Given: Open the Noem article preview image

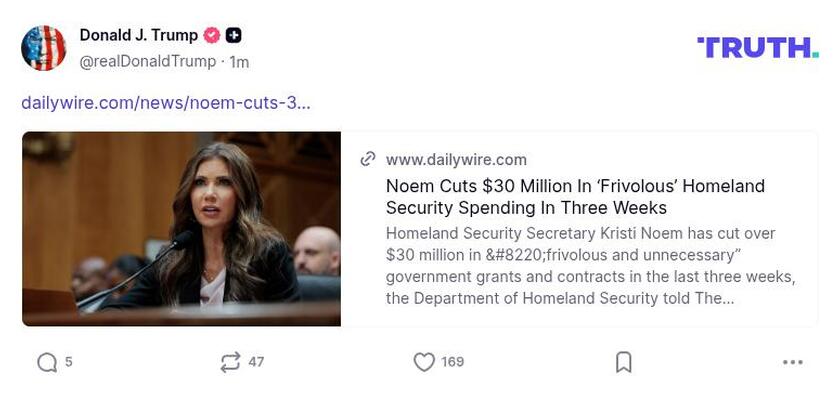Looking at the screenshot, I should click(181, 228).
